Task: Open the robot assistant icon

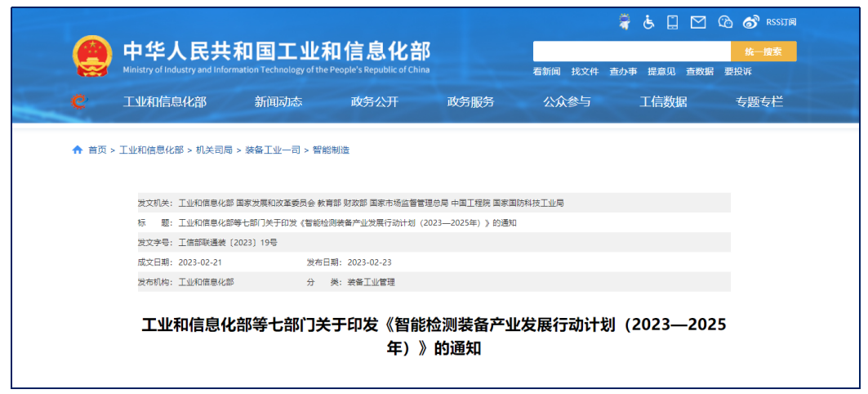Action: (x=625, y=22)
